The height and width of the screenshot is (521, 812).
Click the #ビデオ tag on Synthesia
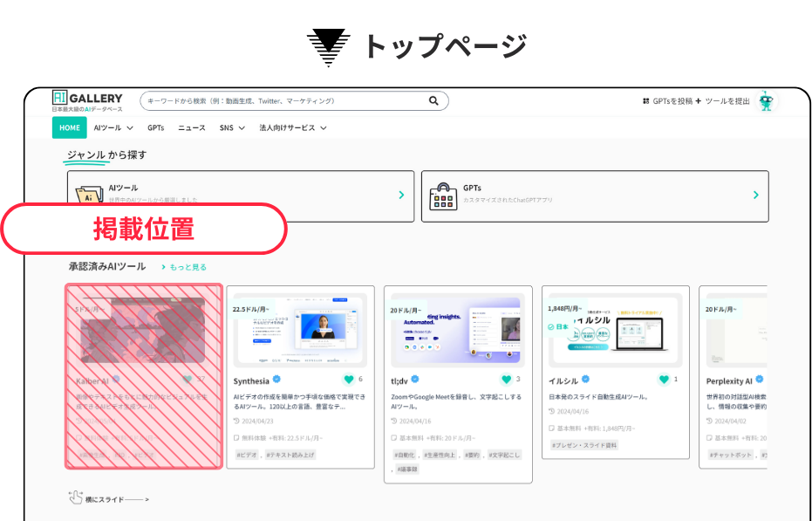click(248, 455)
